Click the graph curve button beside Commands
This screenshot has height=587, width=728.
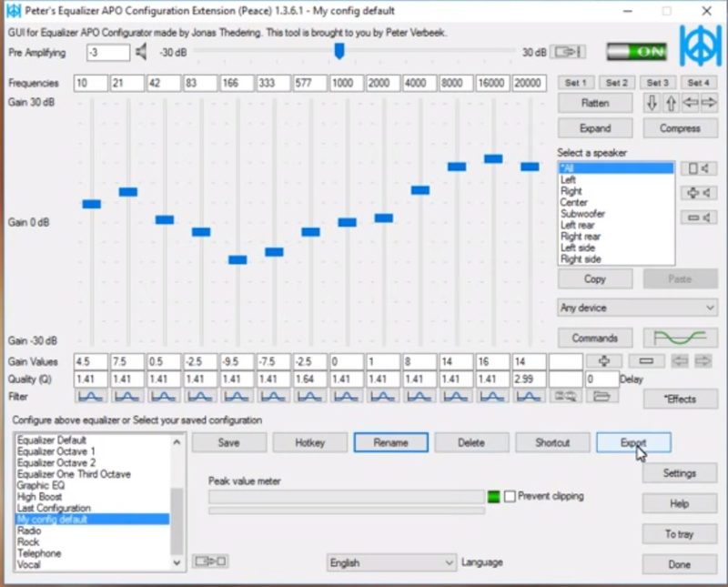(680, 338)
